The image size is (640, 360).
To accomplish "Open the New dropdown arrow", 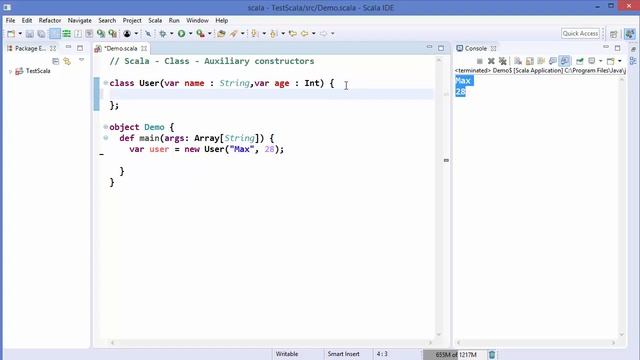I will [x=20, y=34].
